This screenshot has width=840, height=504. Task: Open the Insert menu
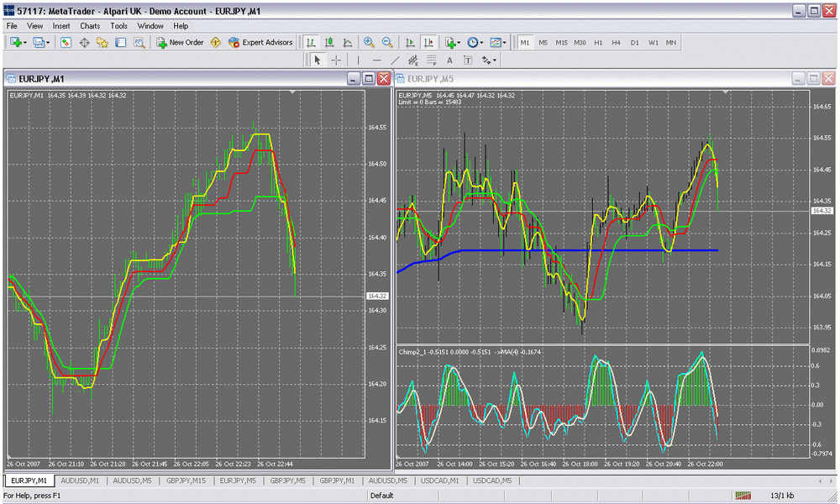click(x=61, y=26)
